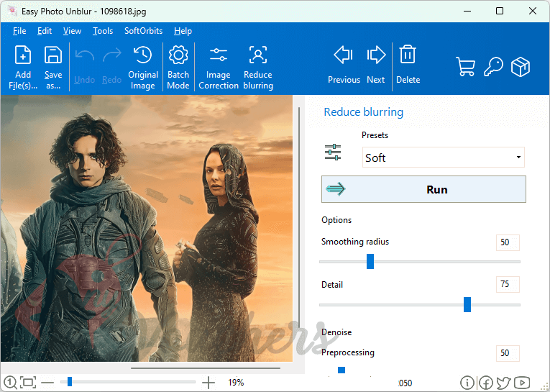Click the shopping cart icon
Screen dimensions: 550x392
465,67
